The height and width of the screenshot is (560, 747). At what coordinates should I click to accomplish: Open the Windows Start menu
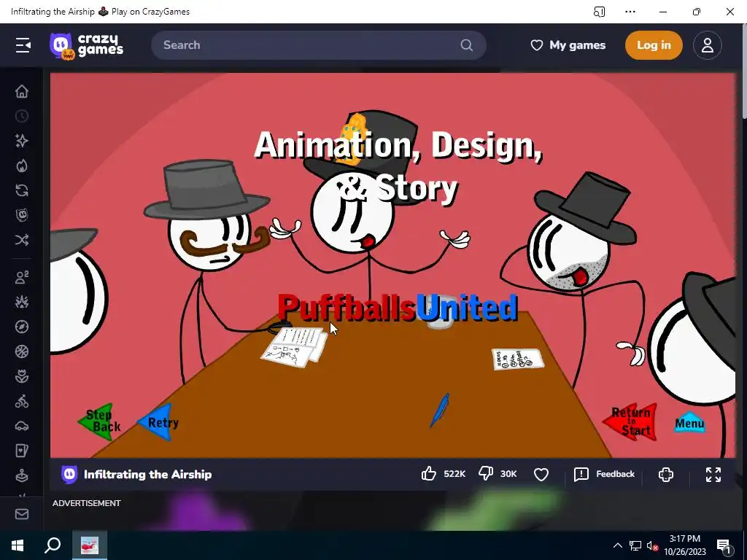18,545
